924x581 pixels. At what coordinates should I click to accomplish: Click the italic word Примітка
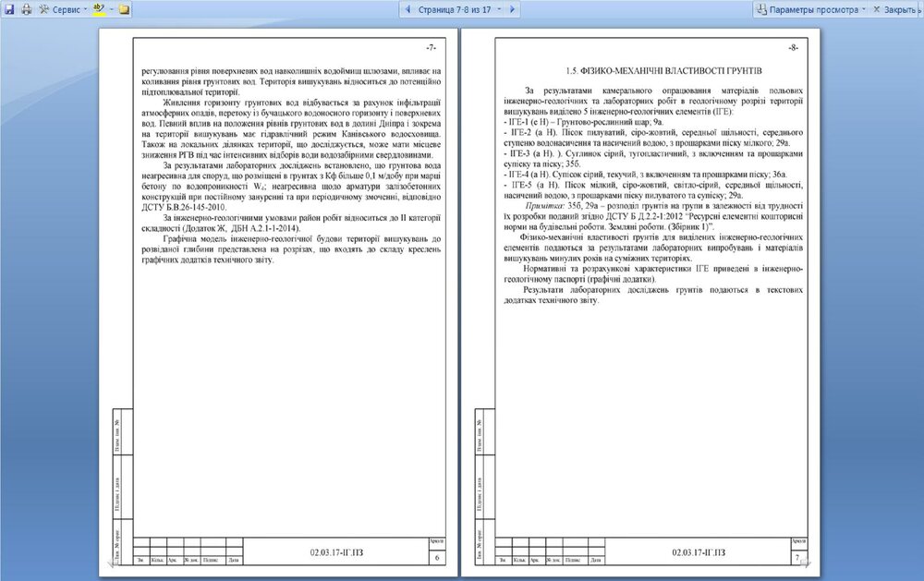click(545, 206)
